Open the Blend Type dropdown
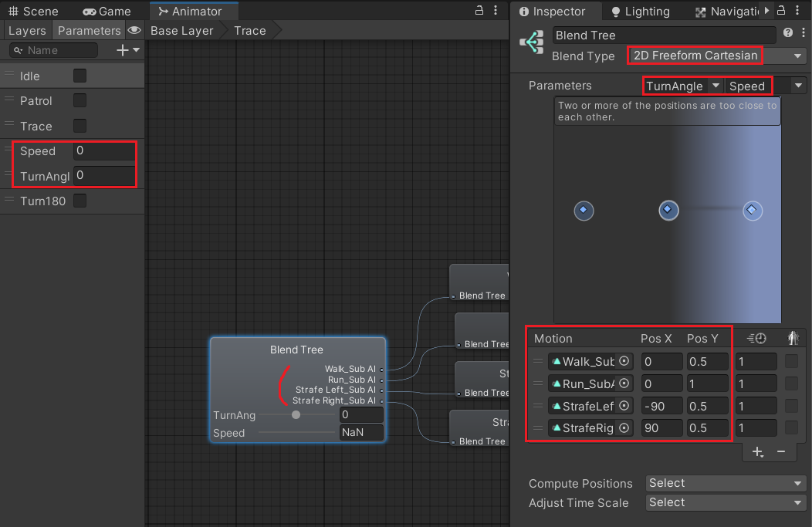Viewport: 812px width, 527px height. 716,56
